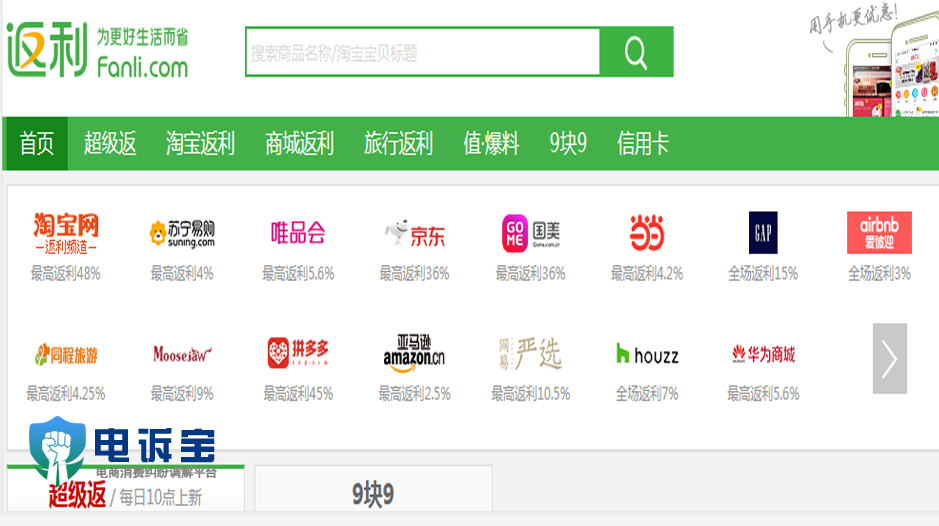Viewport: 939px width, 526px height.
Task: Open the 拼多多 store logo
Action: [298, 353]
